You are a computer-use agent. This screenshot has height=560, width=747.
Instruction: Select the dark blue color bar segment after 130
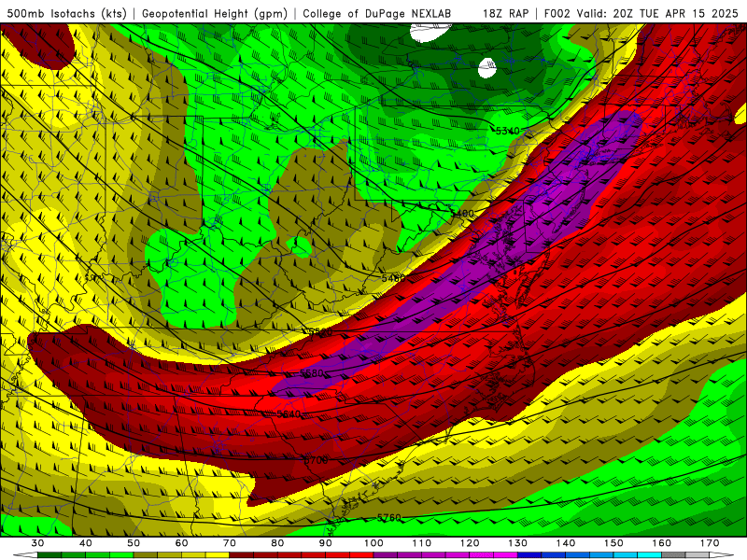click(529, 555)
